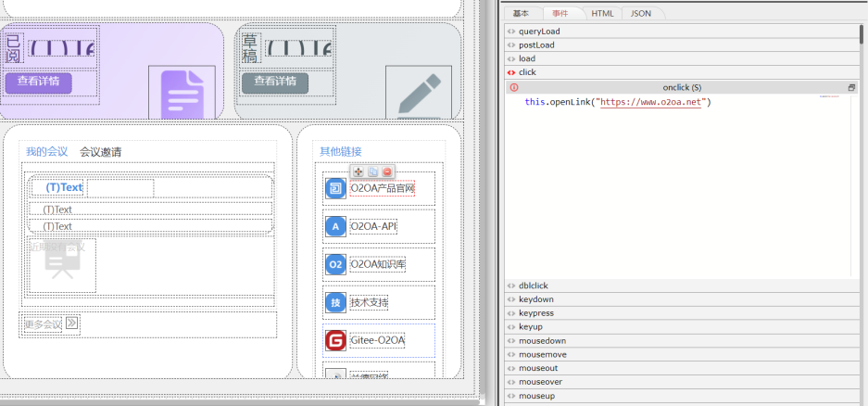868x406 pixels.
Task: Click the purple document icon in 已阅 card
Action: click(182, 94)
